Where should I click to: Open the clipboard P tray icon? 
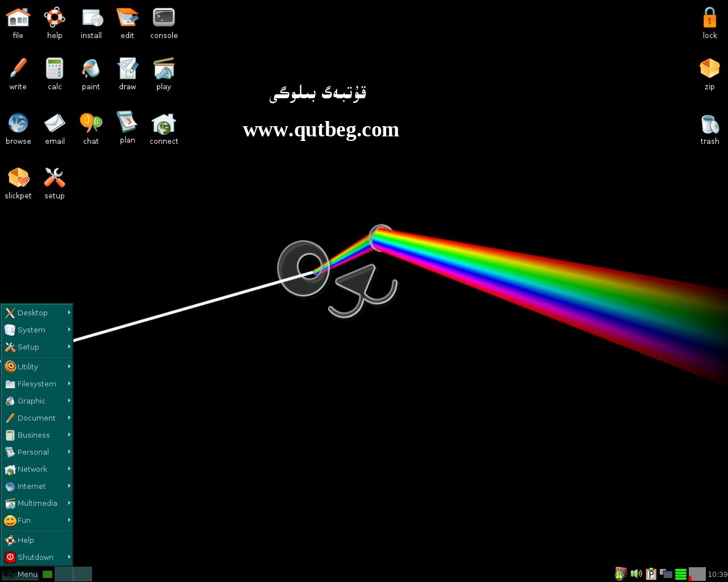[651, 574]
